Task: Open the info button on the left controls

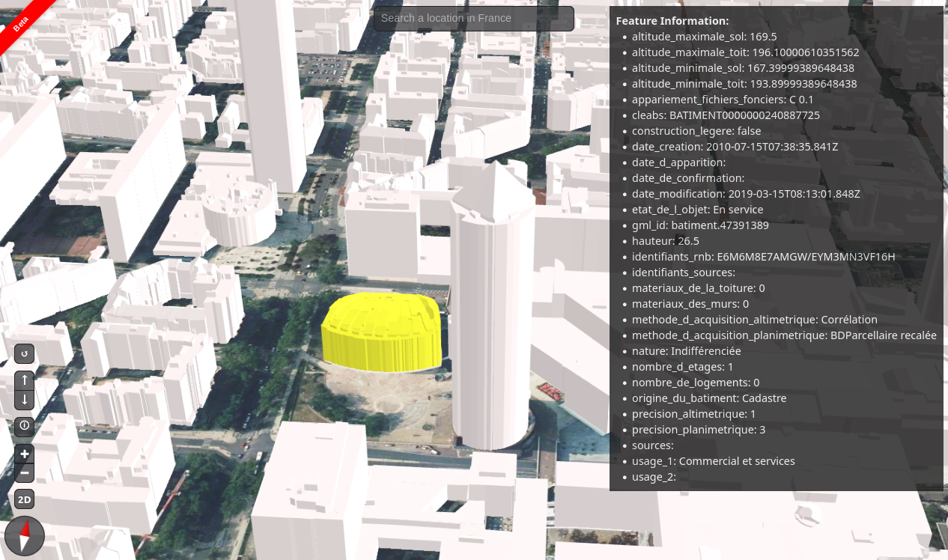Action: [25, 426]
